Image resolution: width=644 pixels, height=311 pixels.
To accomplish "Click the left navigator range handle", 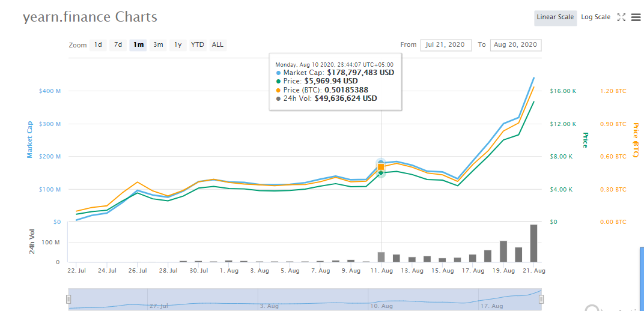I will [x=69, y=299].
